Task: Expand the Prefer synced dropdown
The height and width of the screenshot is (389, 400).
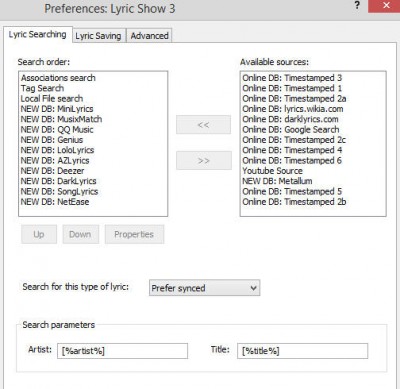Action: [x=204, y=288]
